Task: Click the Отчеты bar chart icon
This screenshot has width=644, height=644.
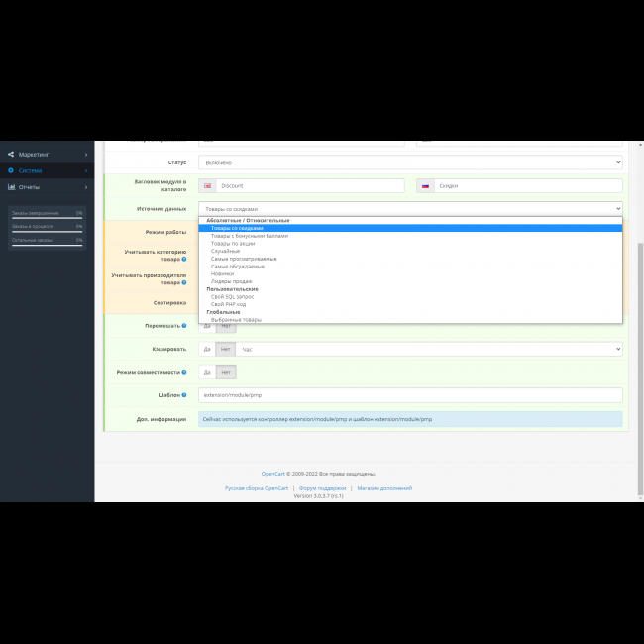Action: [11, 187]
